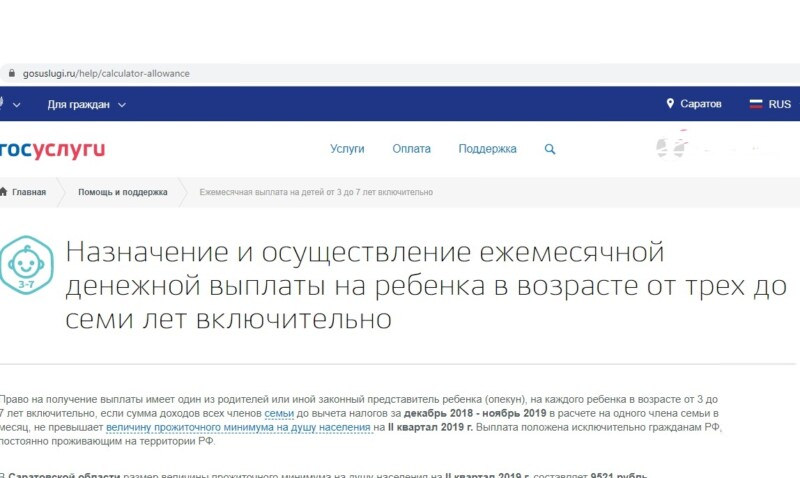Click the bold text 'декабрь 2018 - ноябрь 2019'
Screen dimensions: 800x478
[475, 413]
